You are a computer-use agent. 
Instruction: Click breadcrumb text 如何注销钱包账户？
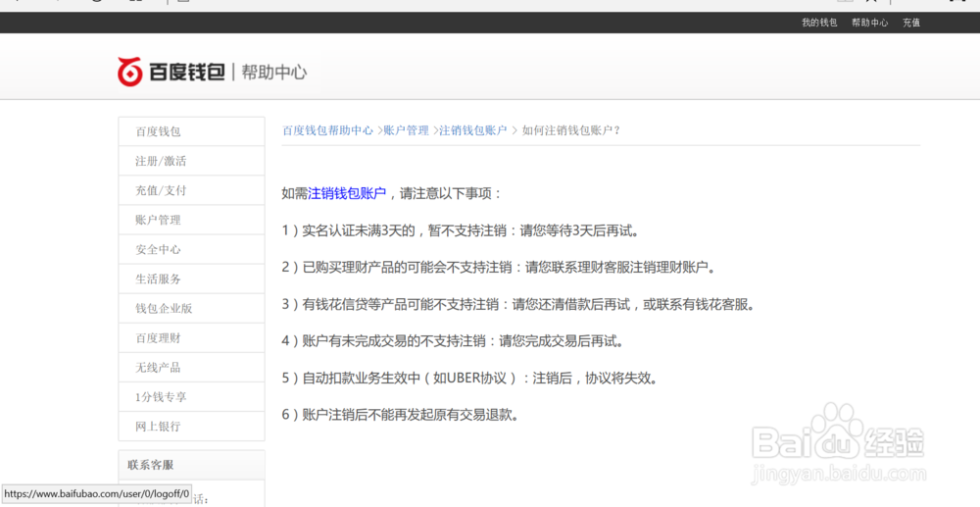click(x=571, y=130)
